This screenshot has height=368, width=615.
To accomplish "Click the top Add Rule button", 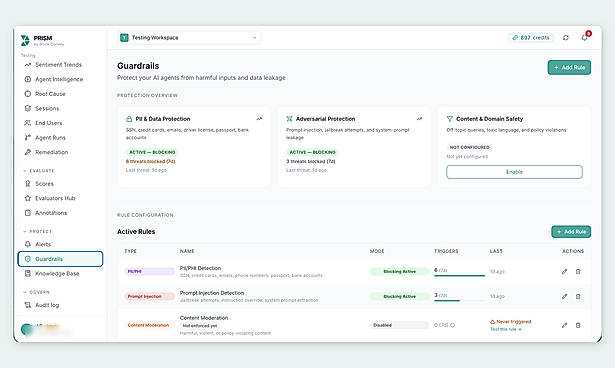I will pyautogui.click(x=569, y=67).
